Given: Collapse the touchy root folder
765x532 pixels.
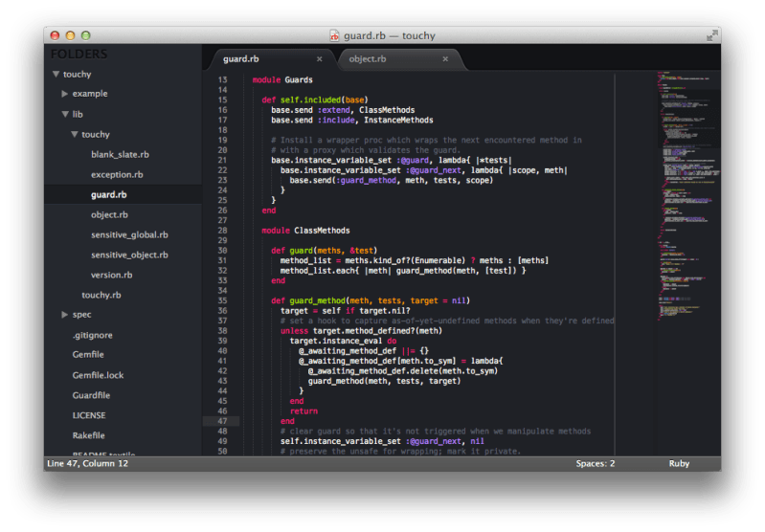Looking at the screenshot, I should 56,74.
